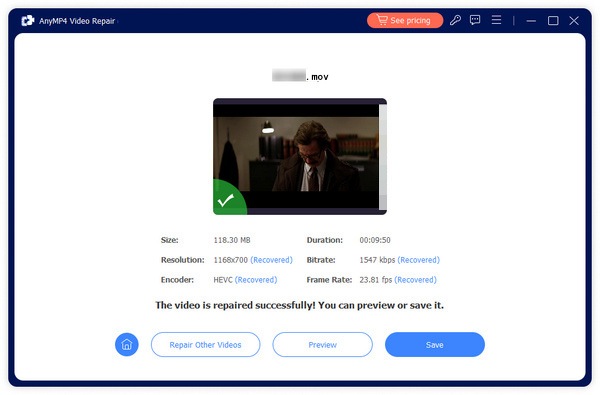Screen dimensions: 600x395
Task: Minimize the AnyMP4 window
Action: tap(531, 21)
